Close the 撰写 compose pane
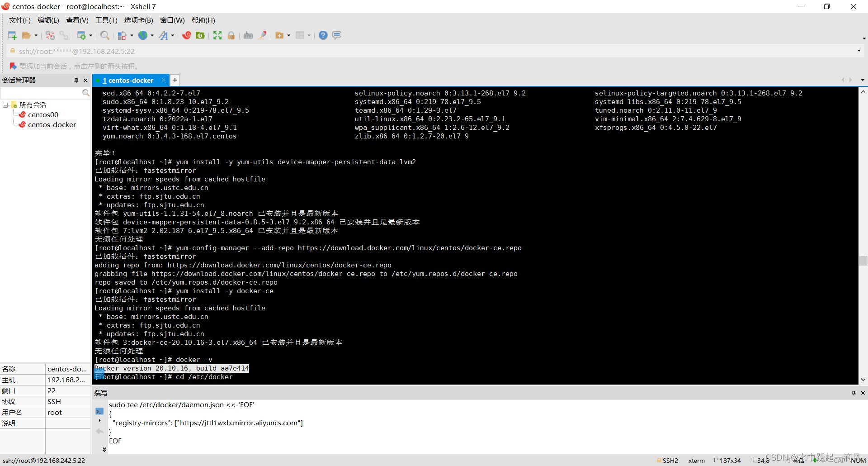The image size is (868, 466). [863, 393]
